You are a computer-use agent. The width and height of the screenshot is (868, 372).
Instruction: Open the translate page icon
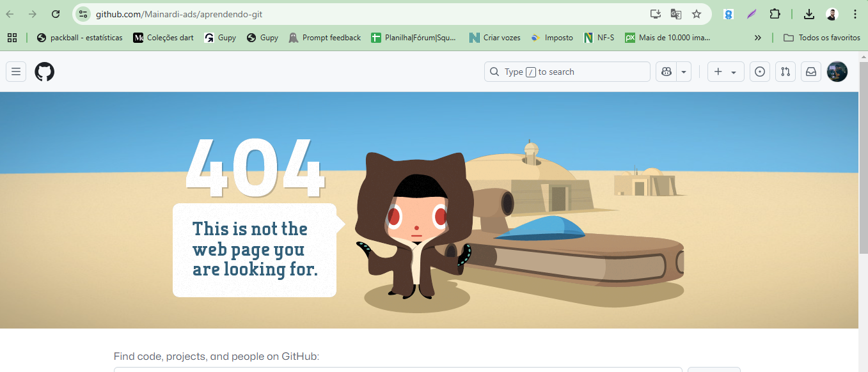[x=675, y=14]
